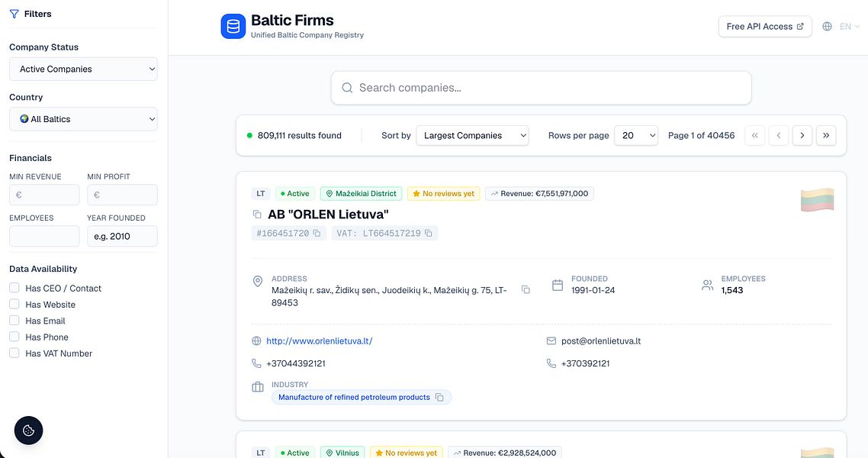The height and width of the screenshot is (458, 868).
Task: Click the Baltic Firms database logo icon
Action: pos(233,26)
